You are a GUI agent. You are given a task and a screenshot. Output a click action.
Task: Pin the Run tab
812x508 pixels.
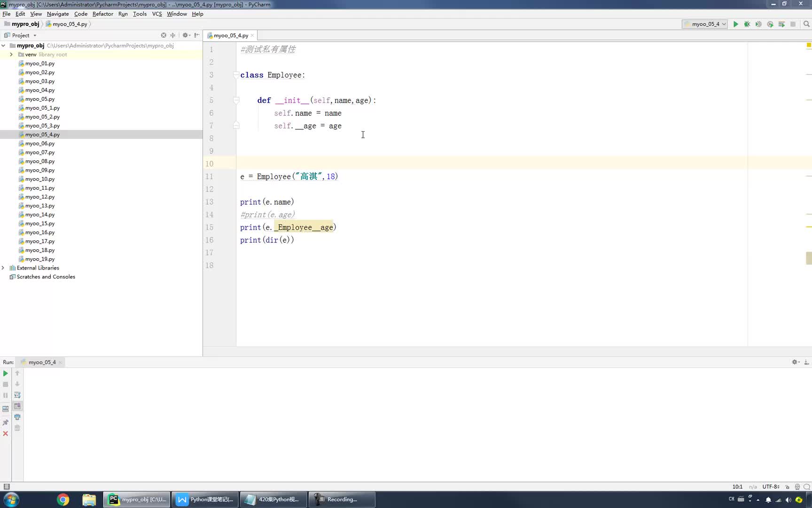tap(6, 422)
